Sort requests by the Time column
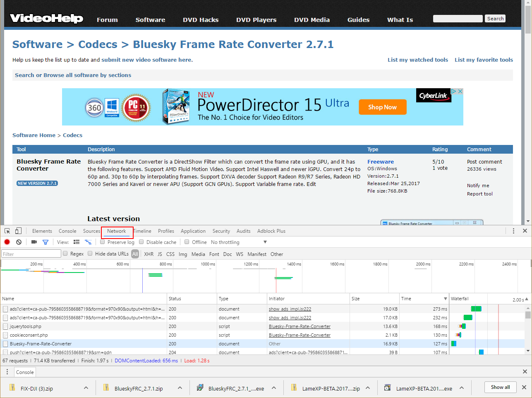Viewport: 532px width, 398px height. pyautogui.click(x=424, y=299)
